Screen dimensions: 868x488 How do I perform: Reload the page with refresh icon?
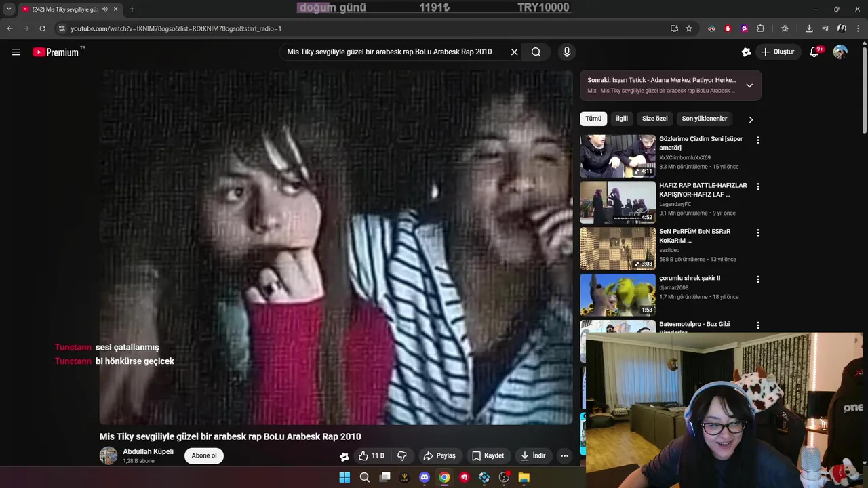[x=42, y=28]
